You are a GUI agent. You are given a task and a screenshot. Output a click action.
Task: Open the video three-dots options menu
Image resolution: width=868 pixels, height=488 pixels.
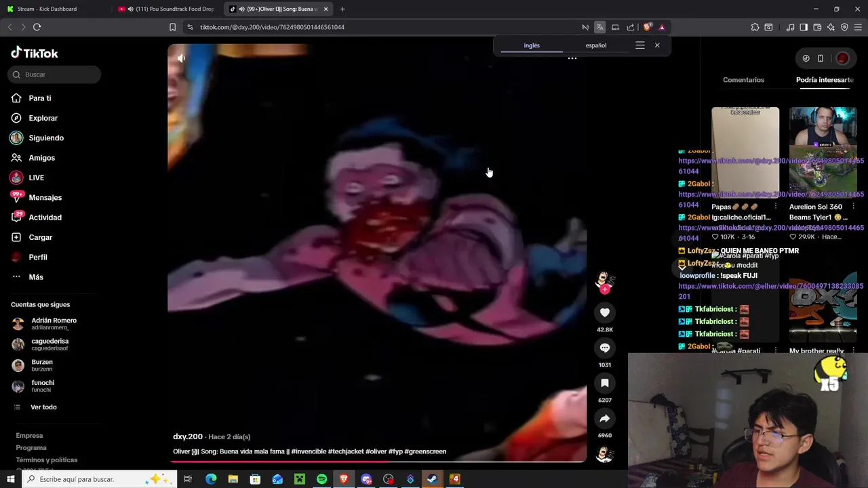tap(572, 58)
